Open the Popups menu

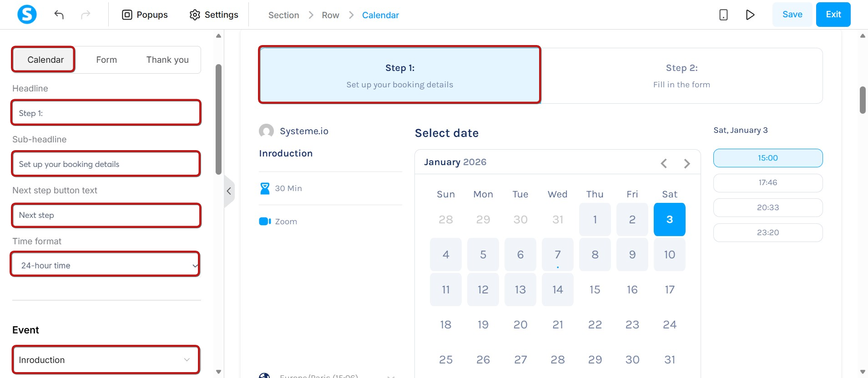point(145,15)
